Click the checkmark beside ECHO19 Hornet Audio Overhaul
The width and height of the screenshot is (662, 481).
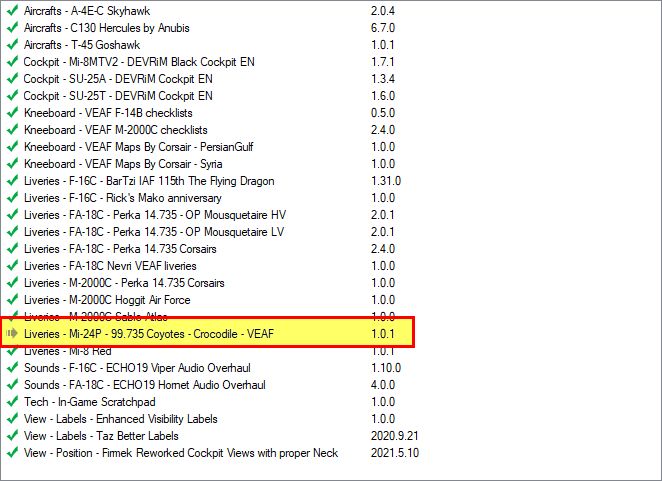click(12, 384)
